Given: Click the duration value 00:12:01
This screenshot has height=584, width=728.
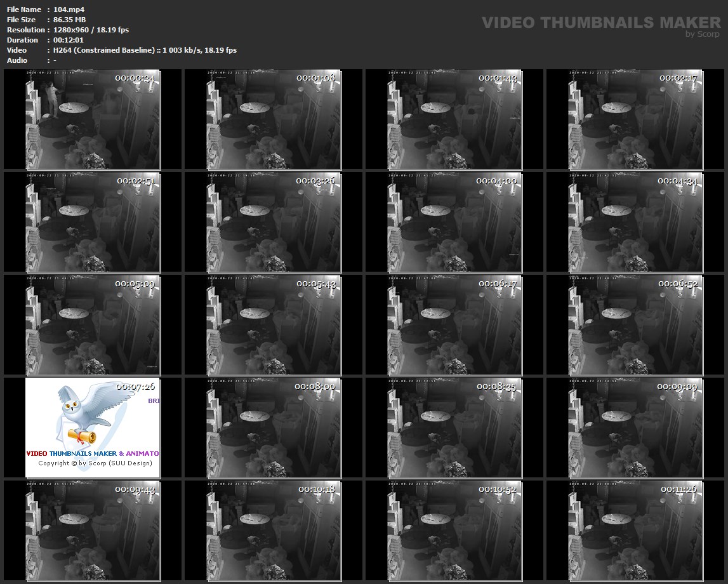Looking at the screenshot, I should [x=69, y=40].
